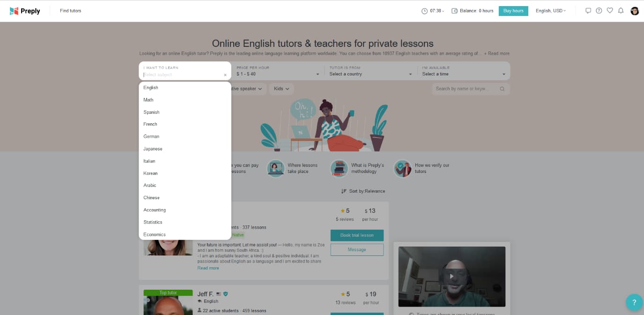Viewport: 644px width, 315px height.
Task: Click the $13 per hour price
Action: [370, 214]
